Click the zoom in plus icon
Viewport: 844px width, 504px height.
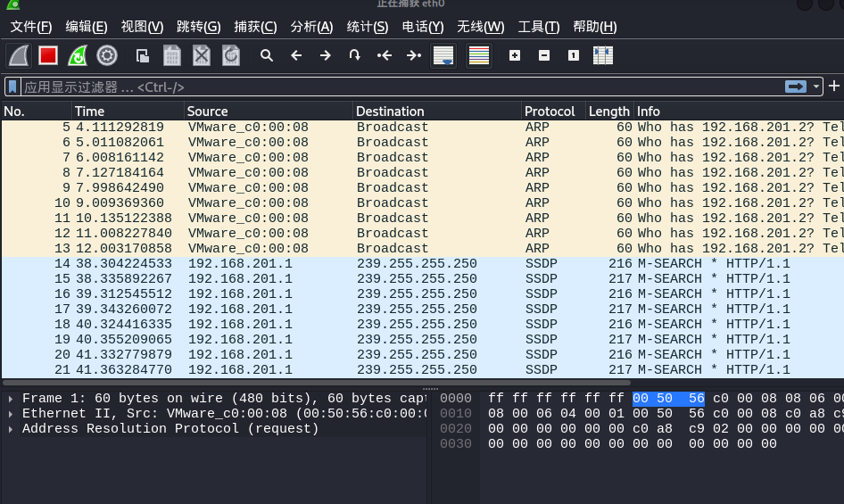pyautogui.click(x=515, y=55)
